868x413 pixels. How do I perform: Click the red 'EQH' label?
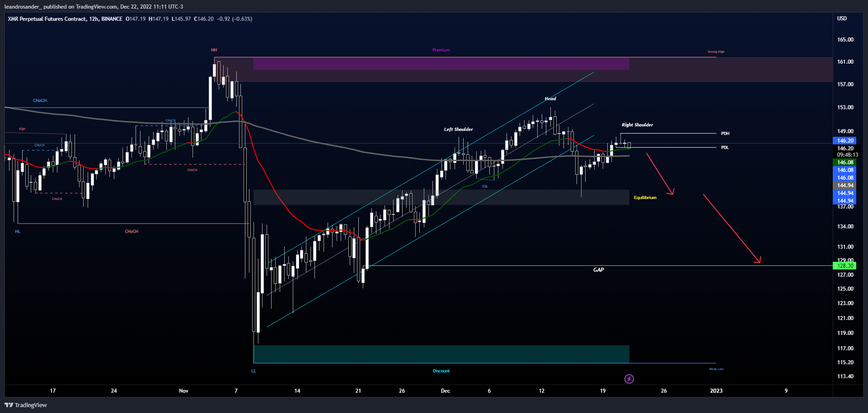click(22, 129)
